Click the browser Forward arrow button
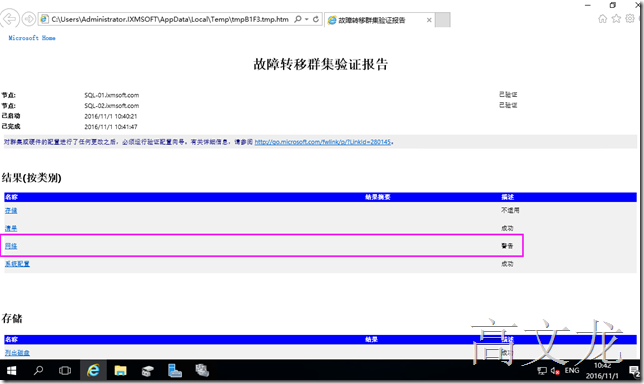Viewport: 644px width, 384px height. coord(29,19)
